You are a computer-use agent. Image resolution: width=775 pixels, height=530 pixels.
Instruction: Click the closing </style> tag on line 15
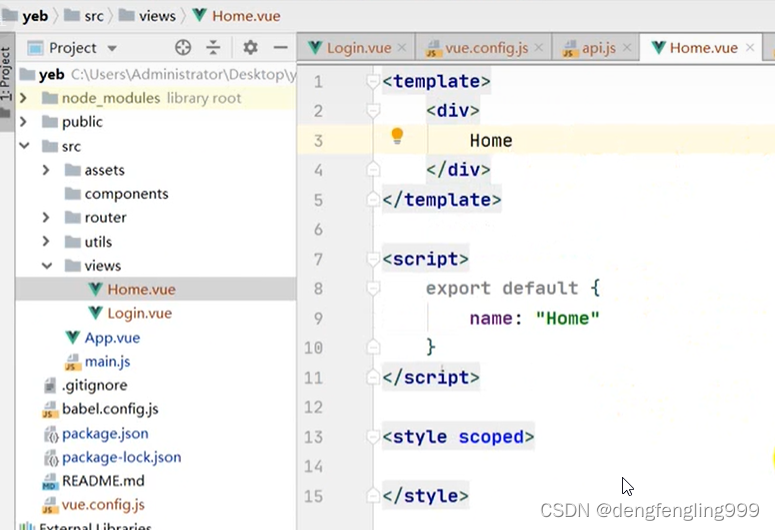click(x=425, y=496)
